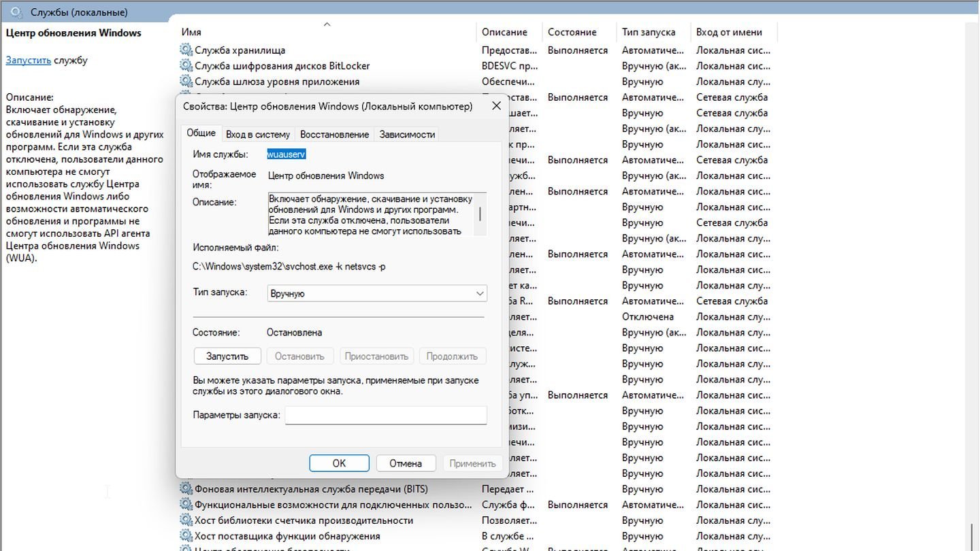The image size is (980, 551).
Task: Select the Служба хранилища row name
Action: click(x=240, y=50)
